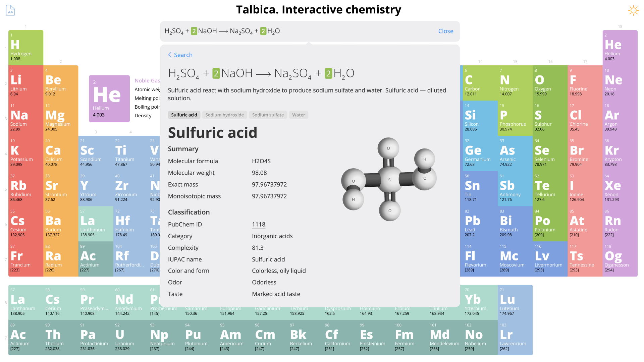Select the Oxygen element tile

click(x=550, y=83)
